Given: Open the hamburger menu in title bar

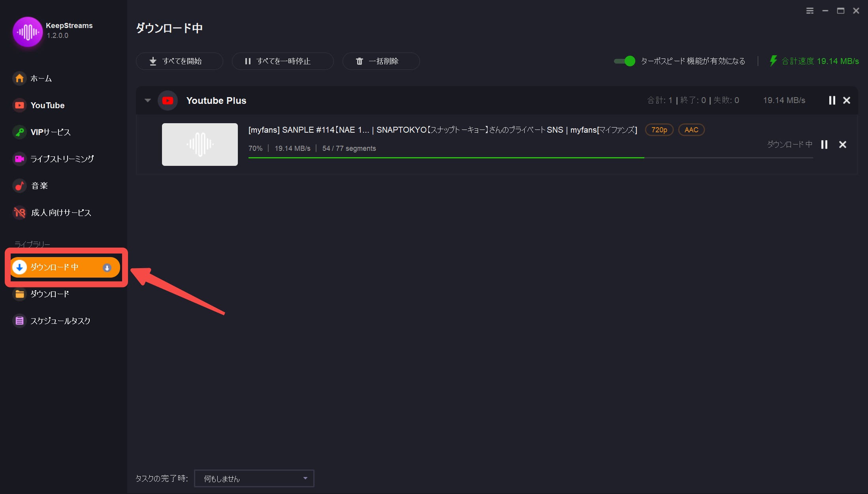Looking at the screenshot, I should 810,11.
